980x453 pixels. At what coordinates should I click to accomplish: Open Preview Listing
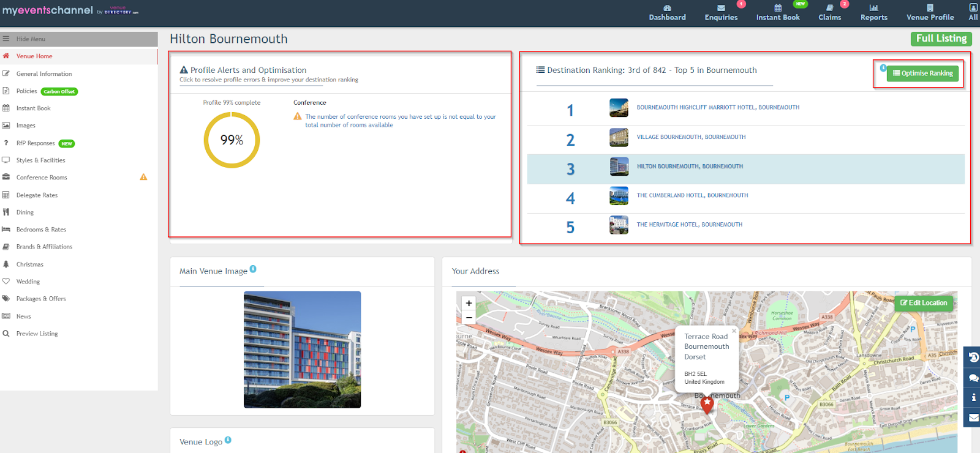[37, 334]
